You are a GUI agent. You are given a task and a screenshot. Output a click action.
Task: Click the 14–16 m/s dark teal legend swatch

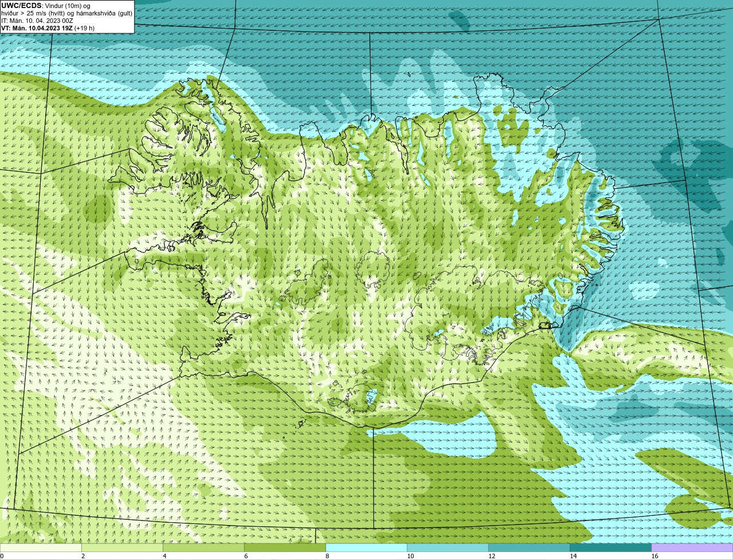(610, 547)
